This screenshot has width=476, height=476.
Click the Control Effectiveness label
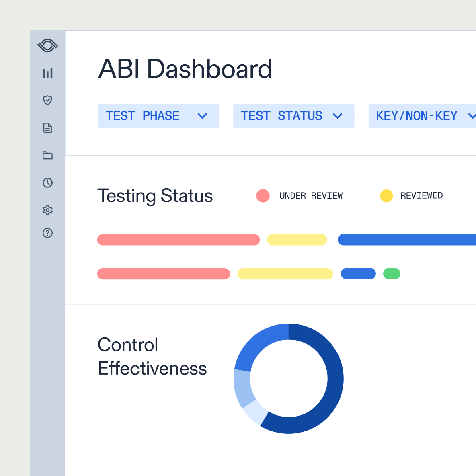click(x=152, y=356)
